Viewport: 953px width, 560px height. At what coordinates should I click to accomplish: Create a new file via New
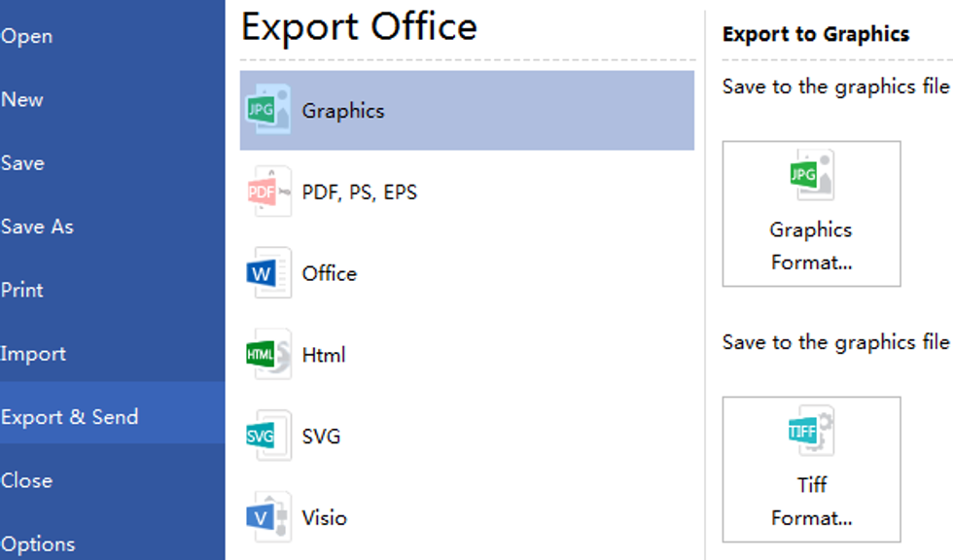point(24,99)
